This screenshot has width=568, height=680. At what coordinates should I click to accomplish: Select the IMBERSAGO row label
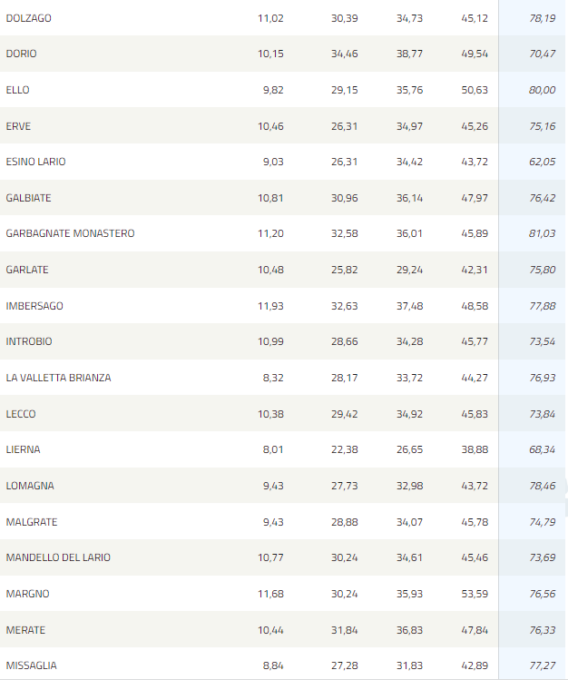(34, 306)
